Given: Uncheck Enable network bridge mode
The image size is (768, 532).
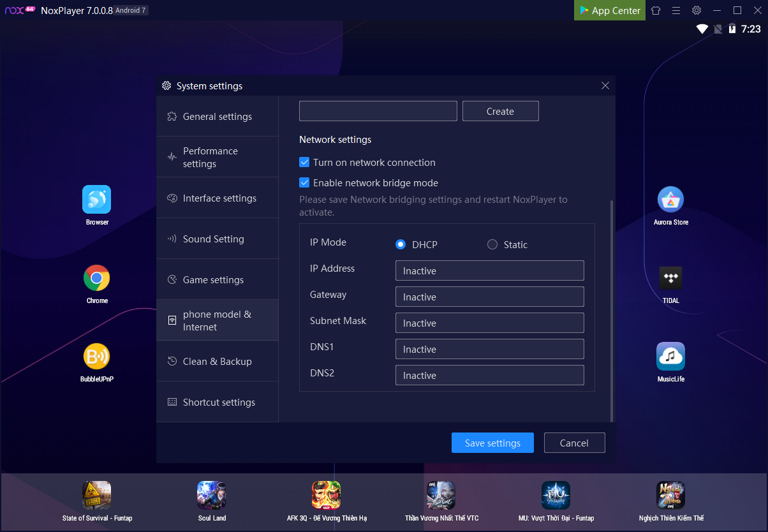Looking at the screenshot, I should pyautogui.click(x=304, y=182).
